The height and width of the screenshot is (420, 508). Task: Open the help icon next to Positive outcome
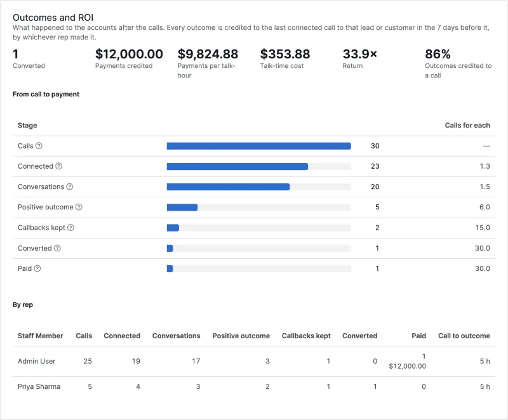pyautogui.click(x=79, y=207)
